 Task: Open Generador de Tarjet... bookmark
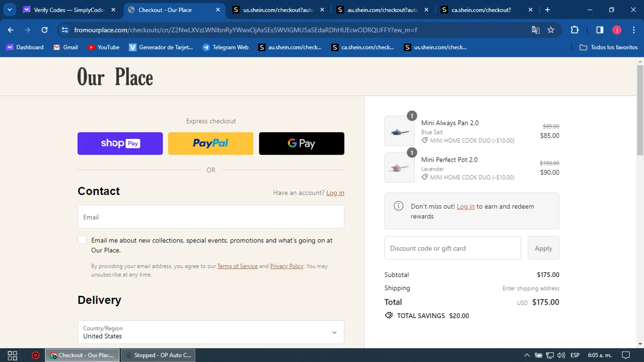[x=161, y=47]
